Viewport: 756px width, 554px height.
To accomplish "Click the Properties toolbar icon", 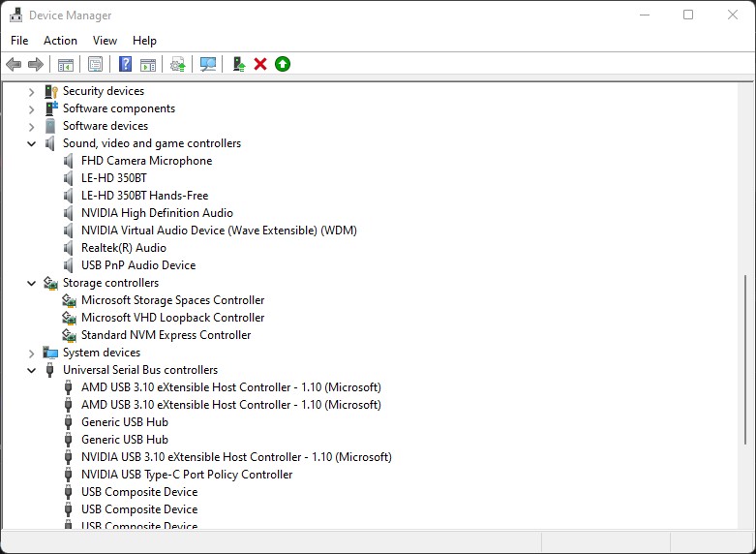I will tap(95, 64).
